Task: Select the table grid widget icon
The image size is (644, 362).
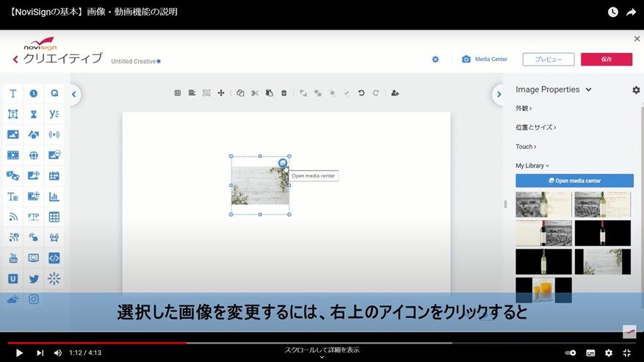Action: pyautogui.click(x=54, y=217)
